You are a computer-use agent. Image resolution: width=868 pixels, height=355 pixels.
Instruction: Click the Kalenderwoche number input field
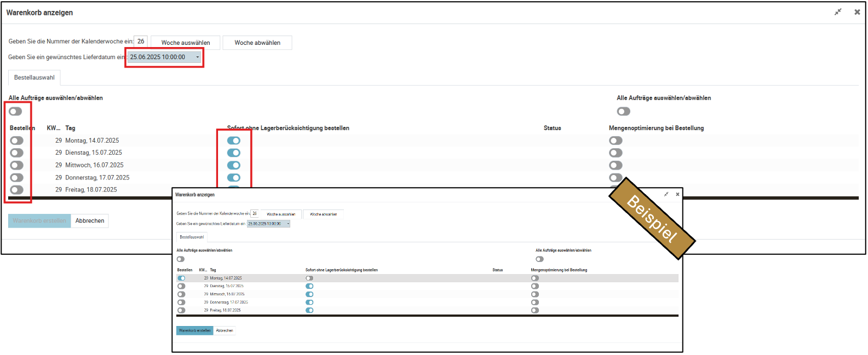(x=141, y=42)
